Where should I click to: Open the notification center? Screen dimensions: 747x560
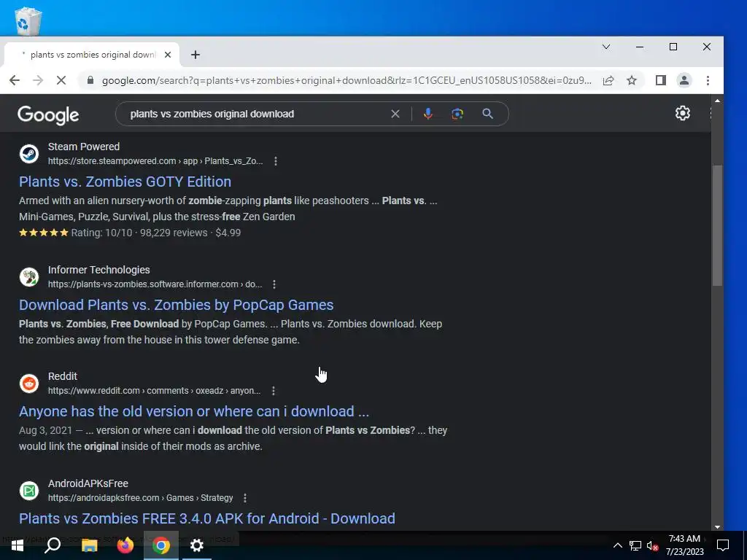point(723,545)
